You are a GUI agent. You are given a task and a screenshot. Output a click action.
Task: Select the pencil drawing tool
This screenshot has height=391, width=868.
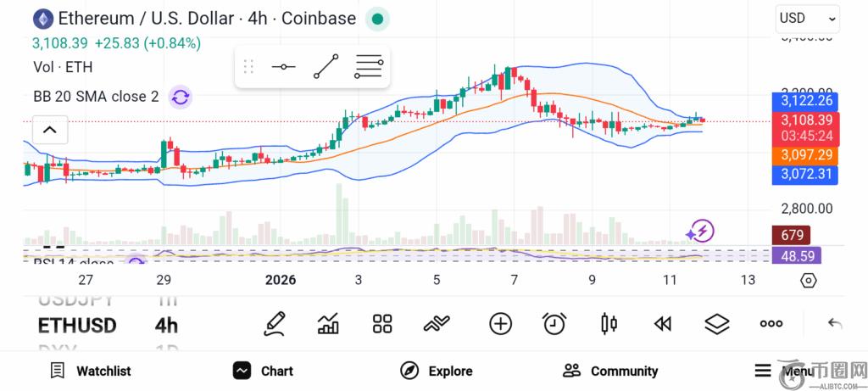pyautogui.click(x=274, y=323)
